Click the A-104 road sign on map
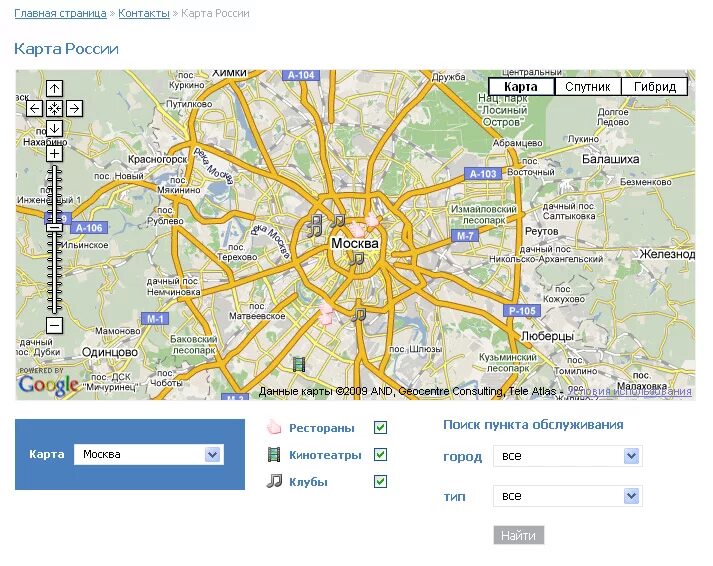The height and width of the screenshot is (566, 713). 301,75
